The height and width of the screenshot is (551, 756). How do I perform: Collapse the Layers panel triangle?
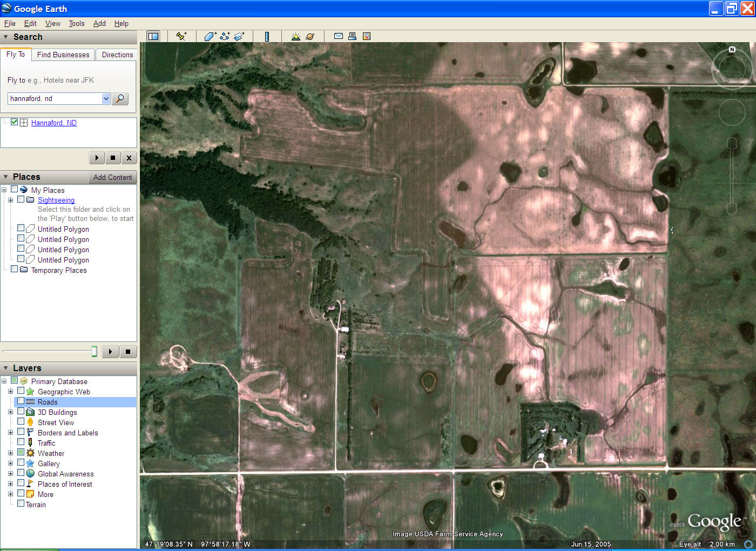click(6, 368)
